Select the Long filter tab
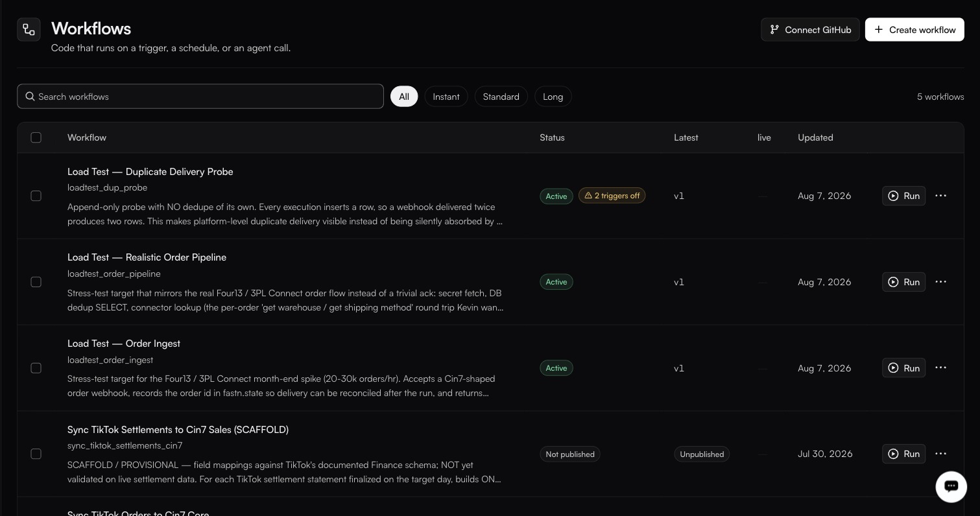The width and height of the screenshot is (980, 516). 553,97
